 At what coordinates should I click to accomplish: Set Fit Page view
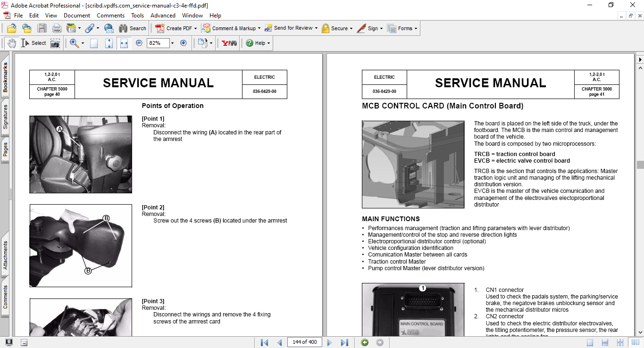click(109, 43)
